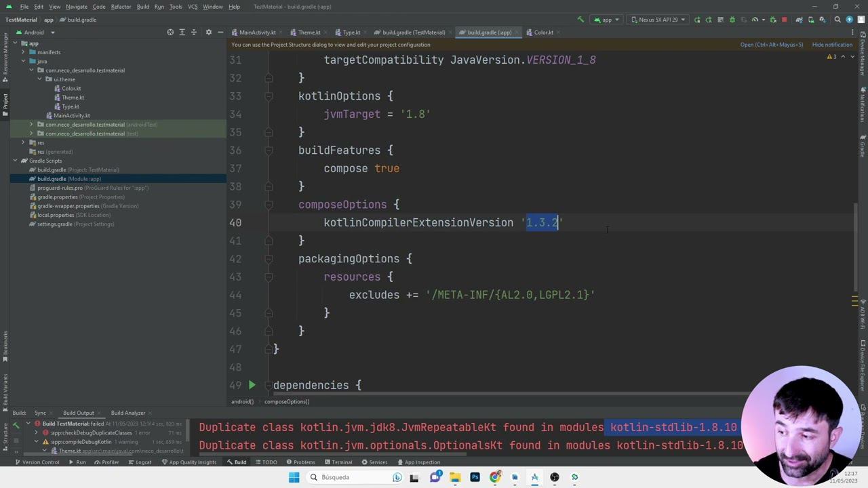Screen dimensions: 868x488
Task: Collapse the app module tree node
Action: pyautogui.click(x=14, y=43)
